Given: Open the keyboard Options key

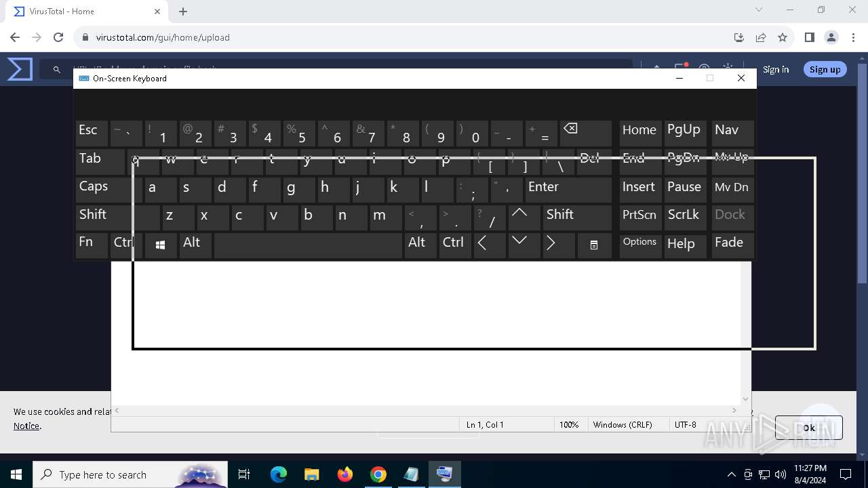Looking at the screenshot, I should tap(640, 245).
